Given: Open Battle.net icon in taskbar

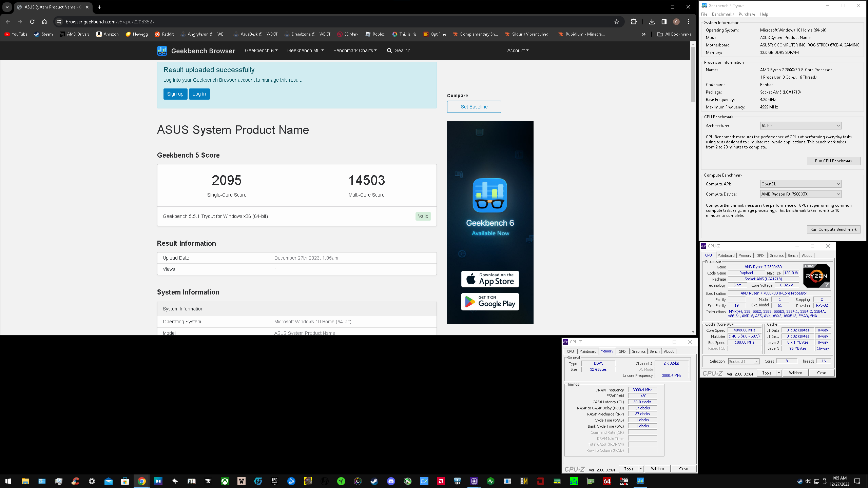Looking at the screenshot, I should coord(291,481).
